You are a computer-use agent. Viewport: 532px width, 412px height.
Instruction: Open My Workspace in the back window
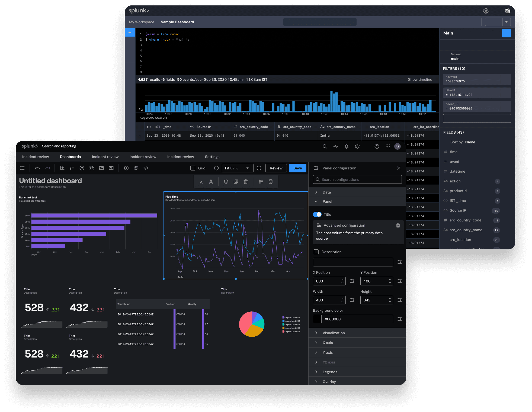point(142,22)
